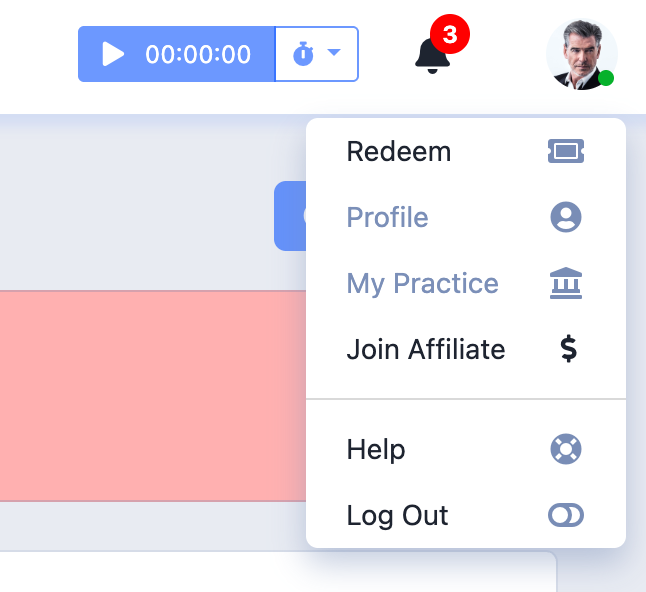The image size is (646, 592).
Task: Click the dollar sign affiliate icon
Action: [568, 350]
